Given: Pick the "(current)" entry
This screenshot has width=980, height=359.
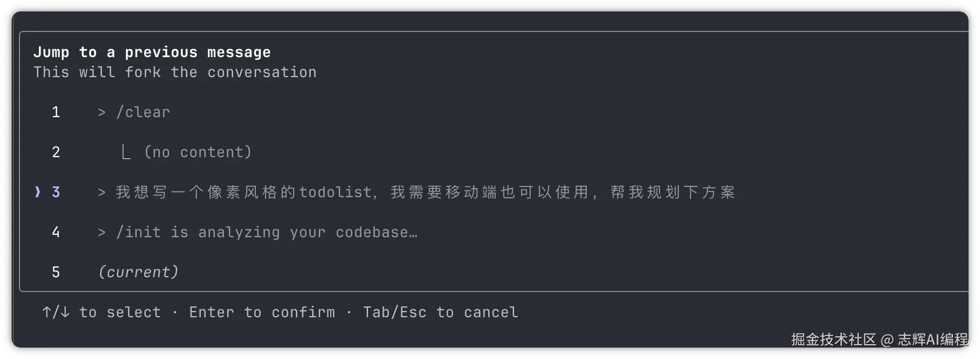Looking at the screenshot, I should pos(139,272).
